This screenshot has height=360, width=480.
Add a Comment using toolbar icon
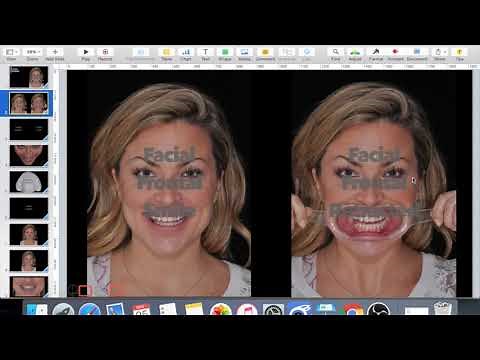(x=265, y=52)
